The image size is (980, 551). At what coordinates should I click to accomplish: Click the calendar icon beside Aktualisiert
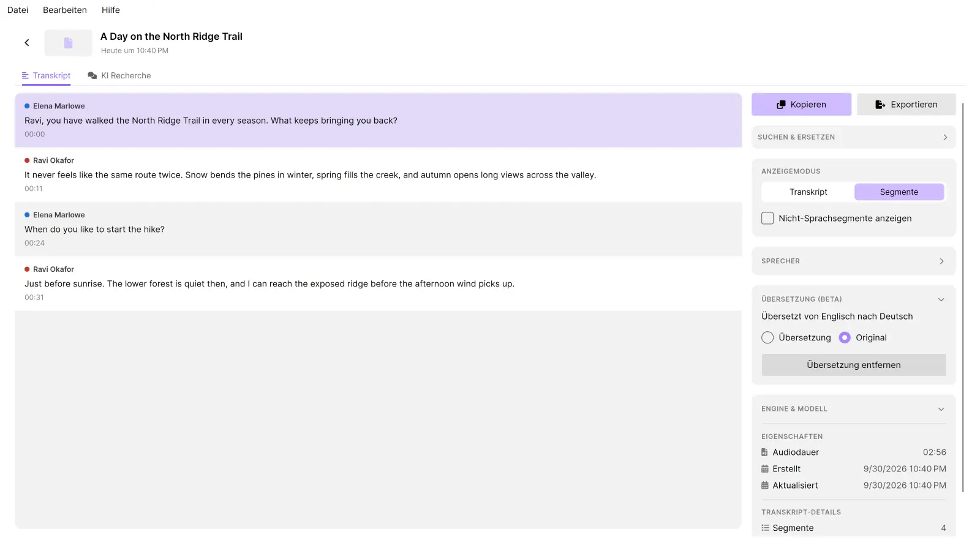pyautogui.click(x=764, y=485)
